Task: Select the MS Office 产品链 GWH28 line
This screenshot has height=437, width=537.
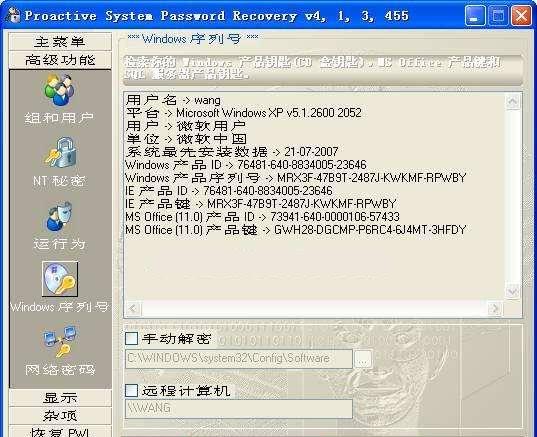Action: pos(296,230)
